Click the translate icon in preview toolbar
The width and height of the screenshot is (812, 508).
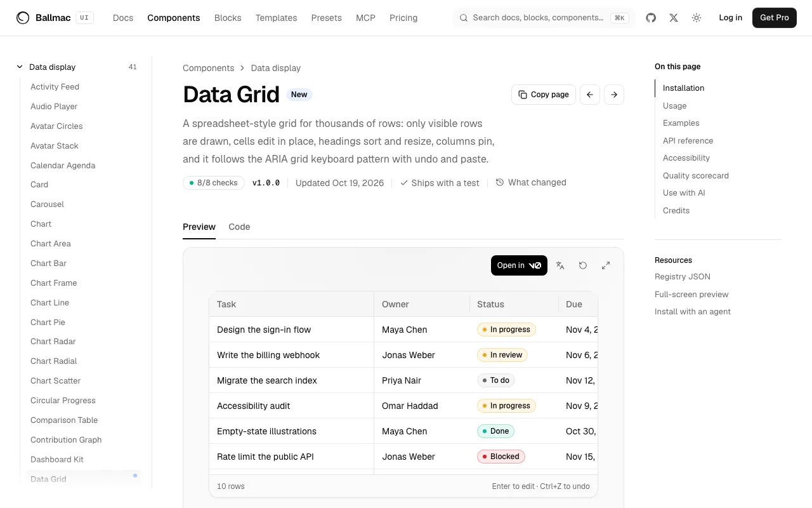pos(560,265)
